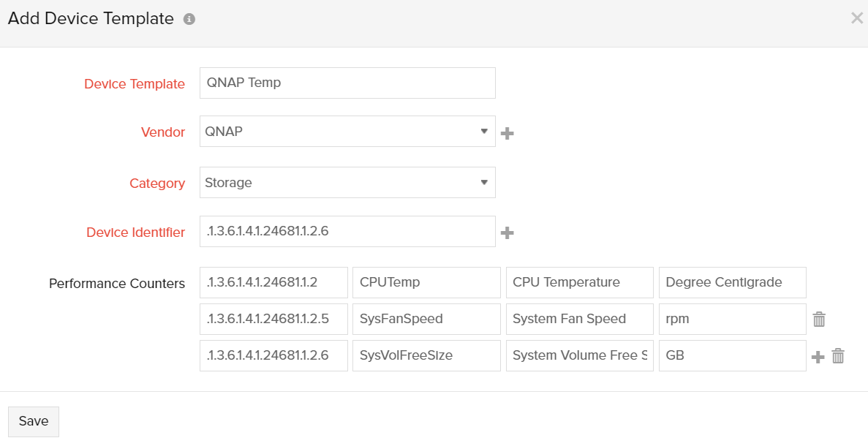Image resolution: width=868 pixels, height=446 pixels.
Task: Delete the SysVolFreeSize counter row
Action: (838, 355)
